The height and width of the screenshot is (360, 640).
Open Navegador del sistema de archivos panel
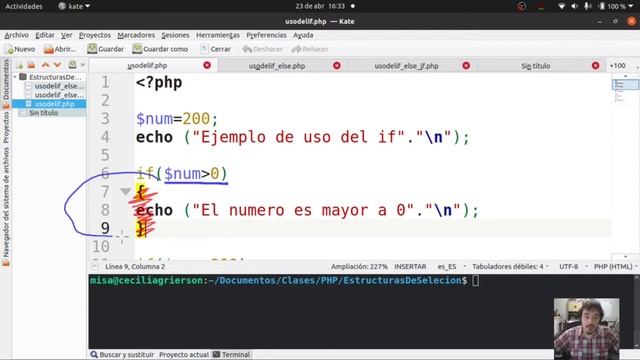click(x=6, y=207)
